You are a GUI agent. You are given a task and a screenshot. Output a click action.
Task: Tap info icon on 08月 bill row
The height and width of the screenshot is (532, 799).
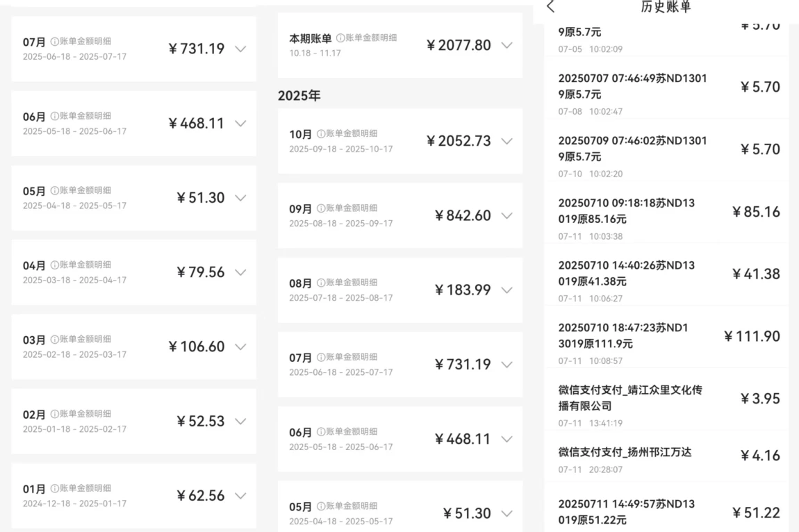[321, 283]
